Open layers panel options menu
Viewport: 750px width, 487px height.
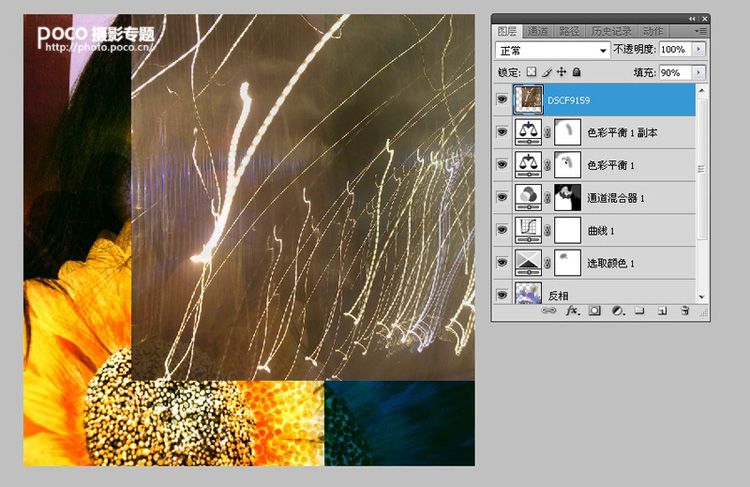701,31
